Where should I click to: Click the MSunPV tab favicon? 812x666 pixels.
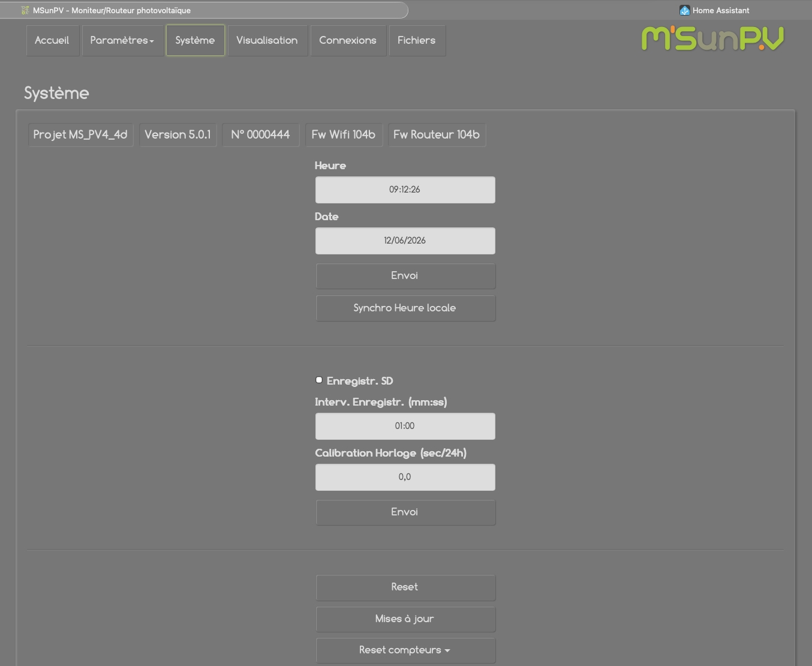point(25,10)
